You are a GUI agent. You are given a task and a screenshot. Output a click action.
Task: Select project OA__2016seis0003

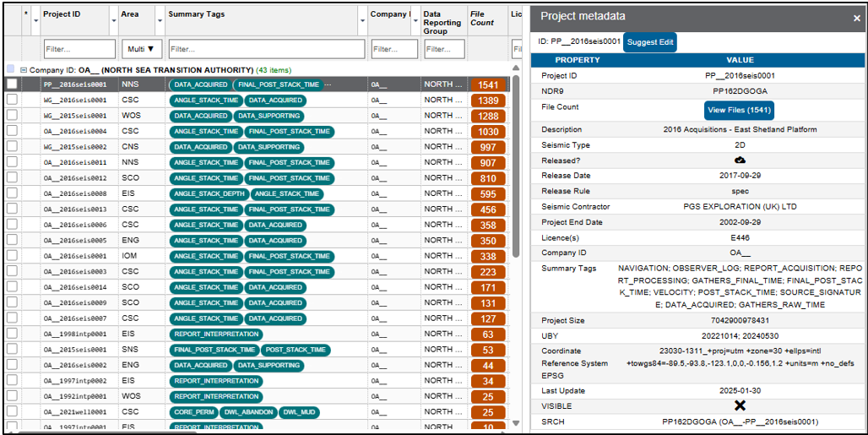pos(75,272)
